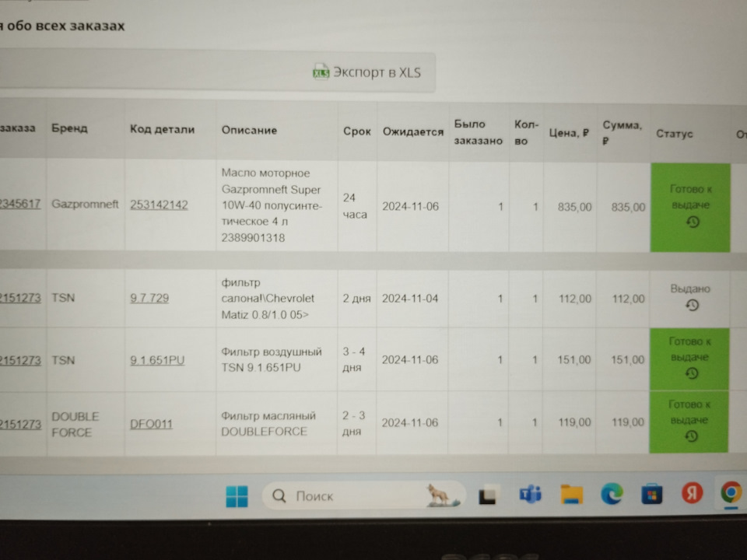The width and height of the screenshot is (747, 560).
Task: Open Microsoft Teams from taskbar
Action: coord(530,495)
